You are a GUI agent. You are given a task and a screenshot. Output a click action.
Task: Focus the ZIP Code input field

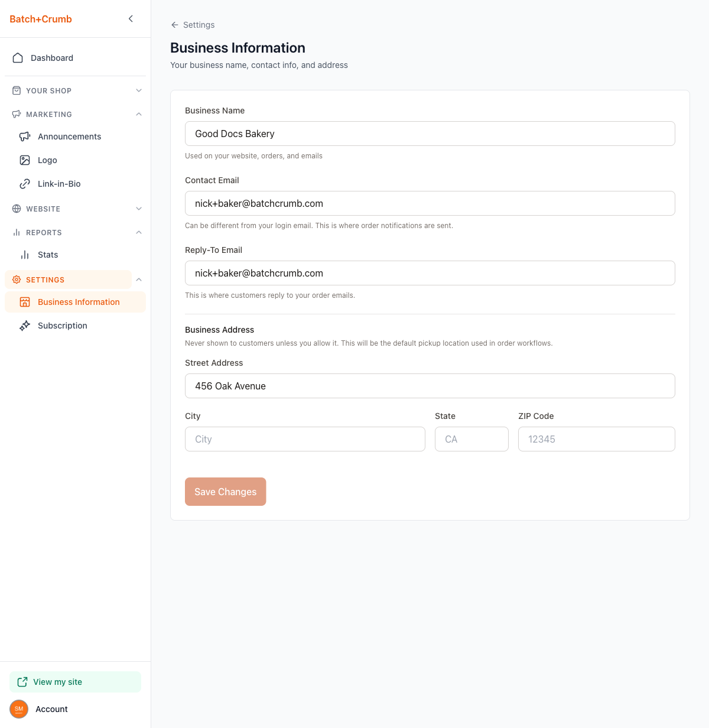click(x=596, y=439)
